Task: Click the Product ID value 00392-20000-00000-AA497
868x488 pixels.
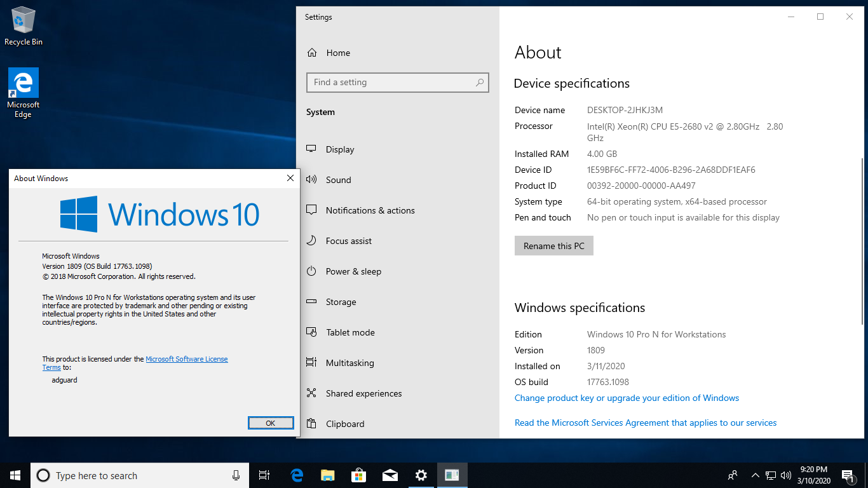Action: pos(641,186)
